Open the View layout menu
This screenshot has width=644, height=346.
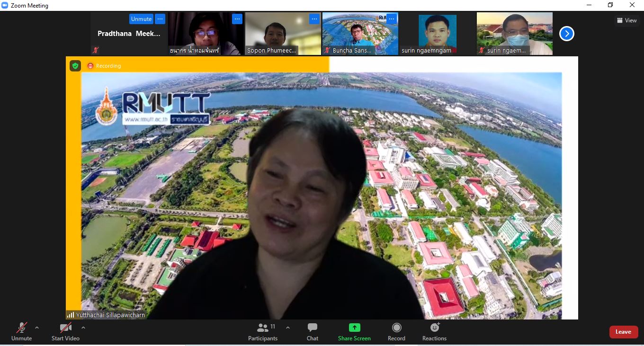coord(627,20)
